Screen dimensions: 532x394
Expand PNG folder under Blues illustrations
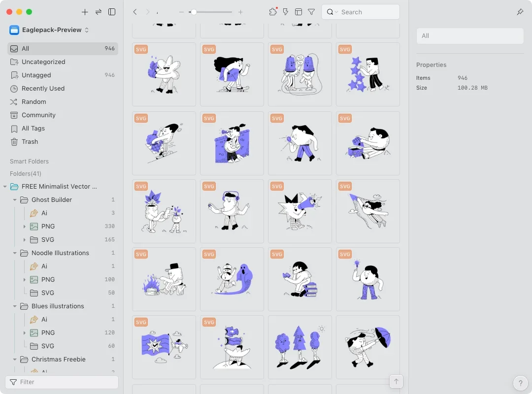tap(25, 332)
